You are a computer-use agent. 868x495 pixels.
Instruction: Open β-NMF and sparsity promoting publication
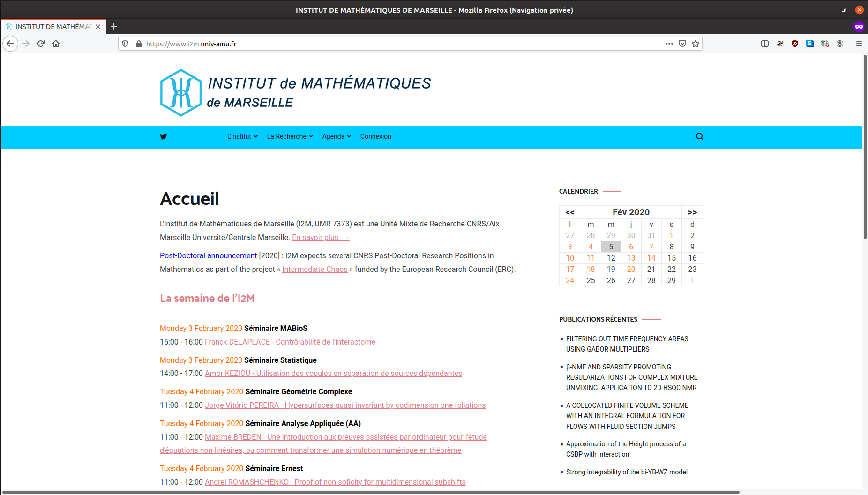click(631, 377)
